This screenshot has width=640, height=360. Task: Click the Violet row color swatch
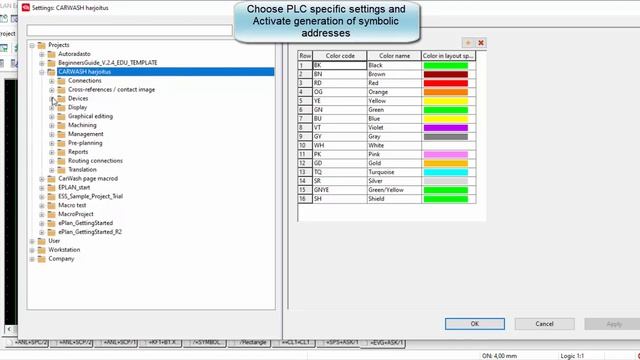click(x=446, y=128)
